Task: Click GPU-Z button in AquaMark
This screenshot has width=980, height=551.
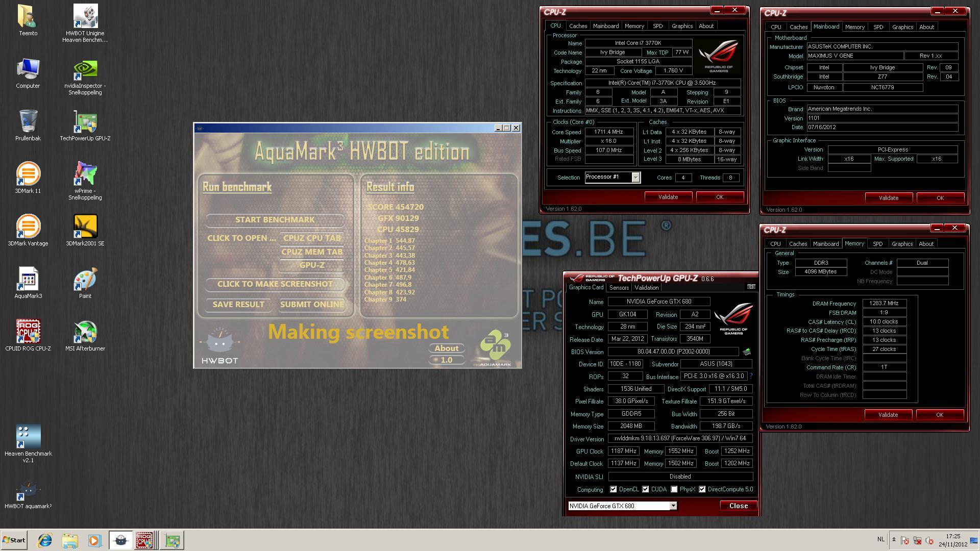Action: click(312, 265)
